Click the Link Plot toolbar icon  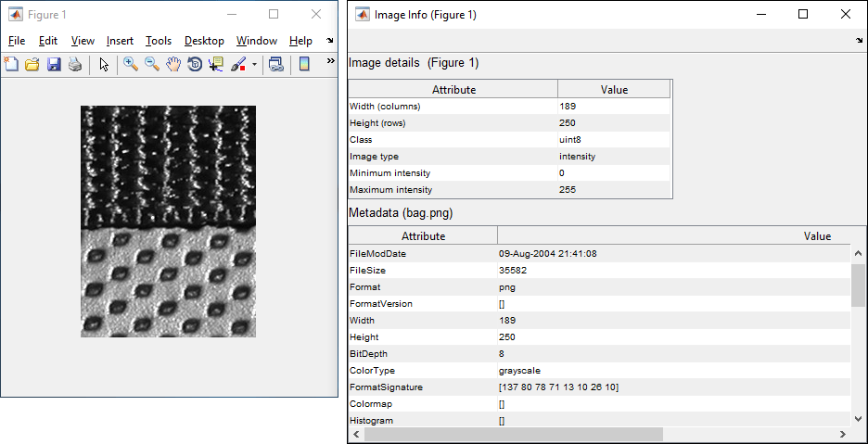tap(275, 64)
